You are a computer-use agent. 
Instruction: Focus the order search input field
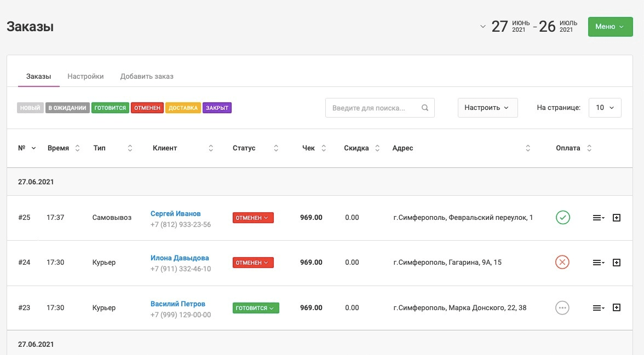point(372,108)
